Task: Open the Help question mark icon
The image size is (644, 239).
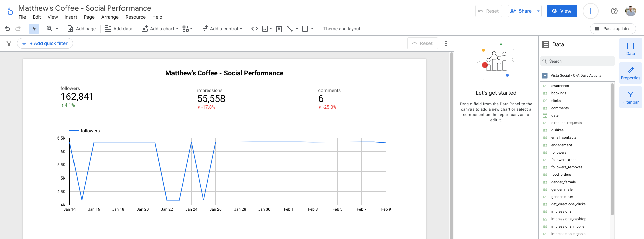Action: click(614, 11)
